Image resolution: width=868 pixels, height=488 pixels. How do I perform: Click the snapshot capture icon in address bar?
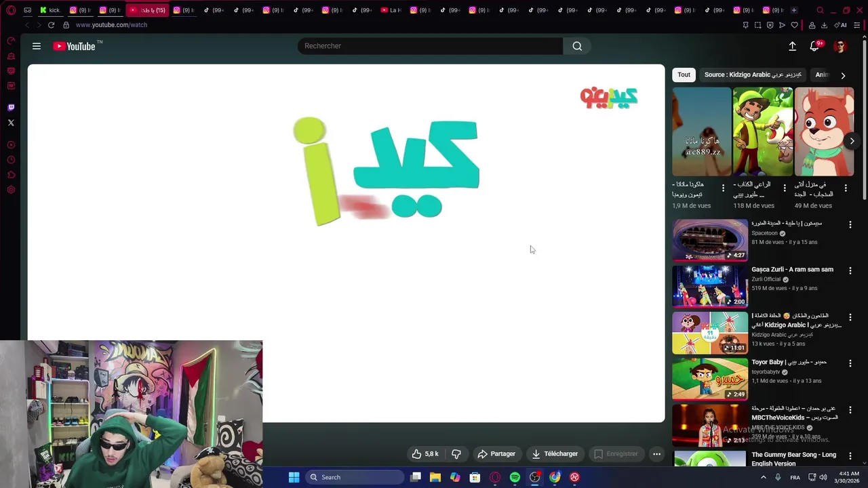(x=757, y=25)
